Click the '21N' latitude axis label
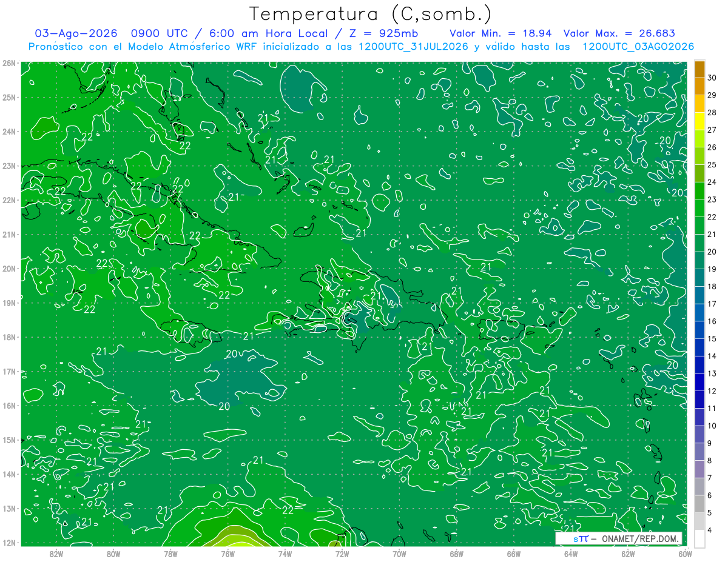This screenshot has height=562, width=728. (x=8, y=235)
